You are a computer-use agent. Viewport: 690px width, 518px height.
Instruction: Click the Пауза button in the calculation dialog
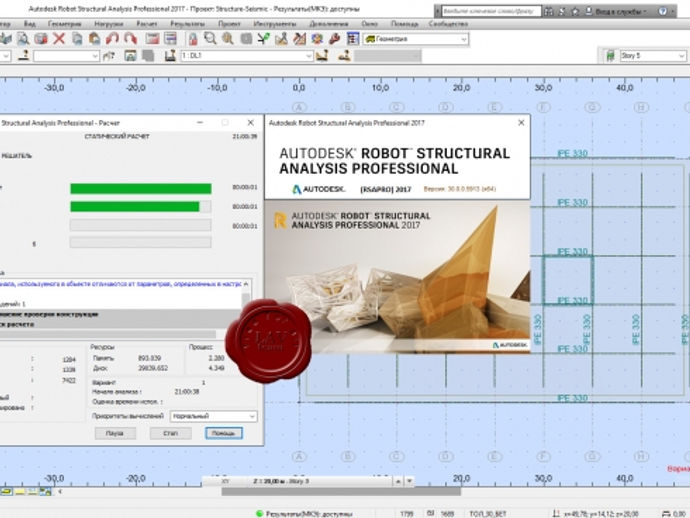[x=115, y=434]
